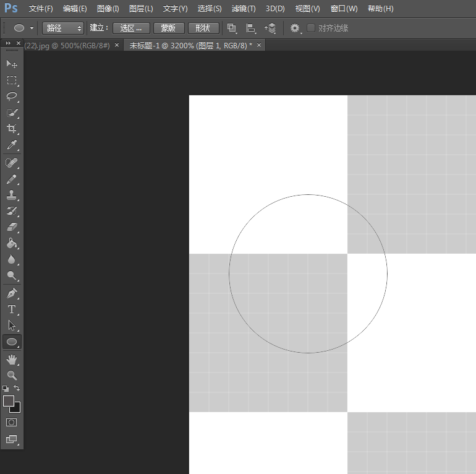This screenshot has height=474, width=476.
Task: Open the 图像(I) menu
Action: 108,9
